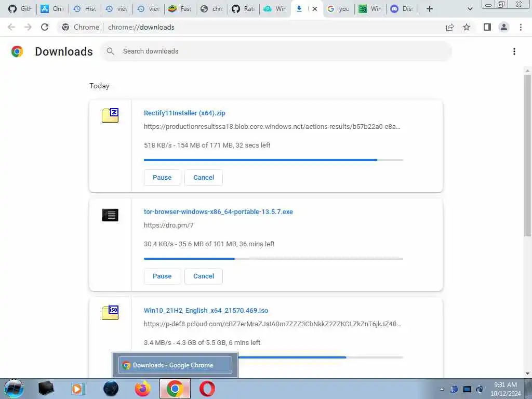532x399 pixels.
Task: Click the 'Today' date heading
Action: tap(99, 86)
